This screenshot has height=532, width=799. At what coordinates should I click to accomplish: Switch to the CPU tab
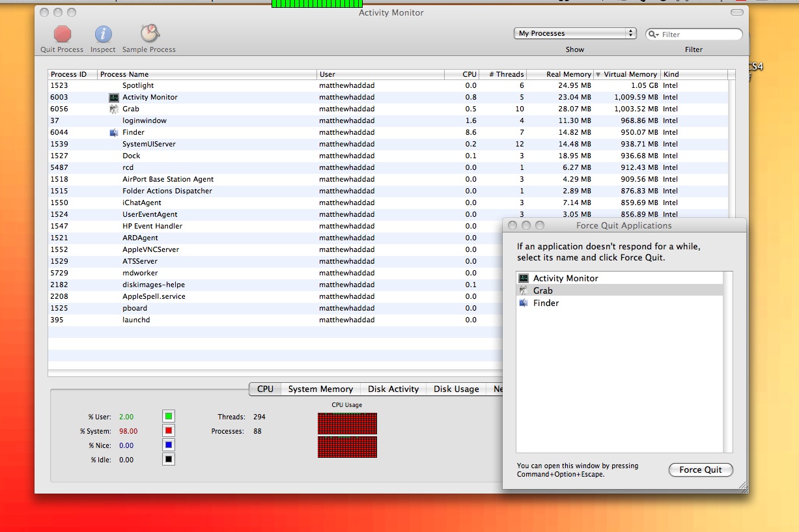tap(265, 389)
